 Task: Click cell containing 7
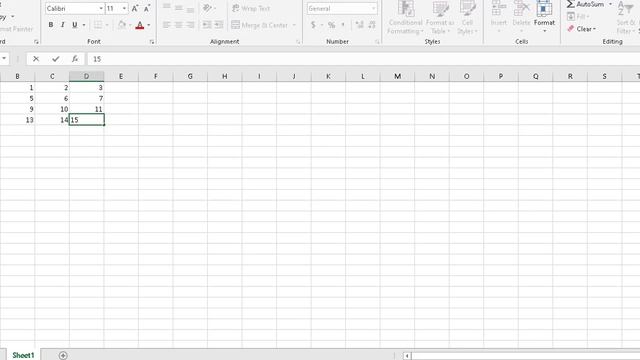87,98
